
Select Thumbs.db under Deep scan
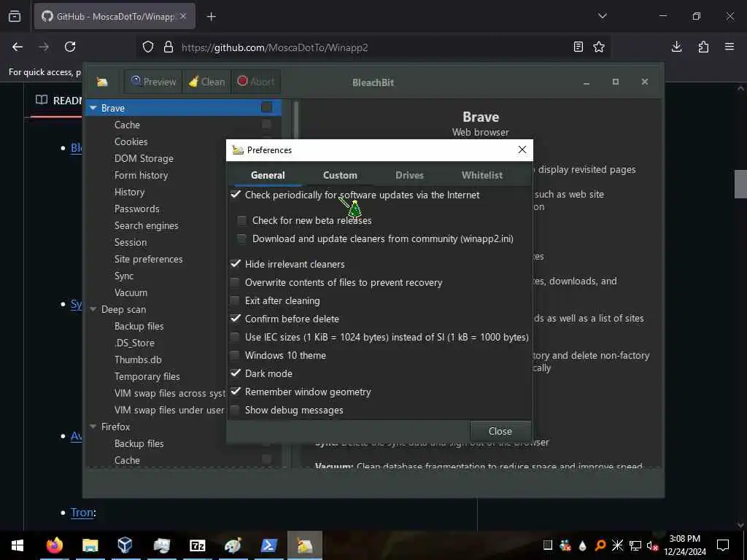138,359
